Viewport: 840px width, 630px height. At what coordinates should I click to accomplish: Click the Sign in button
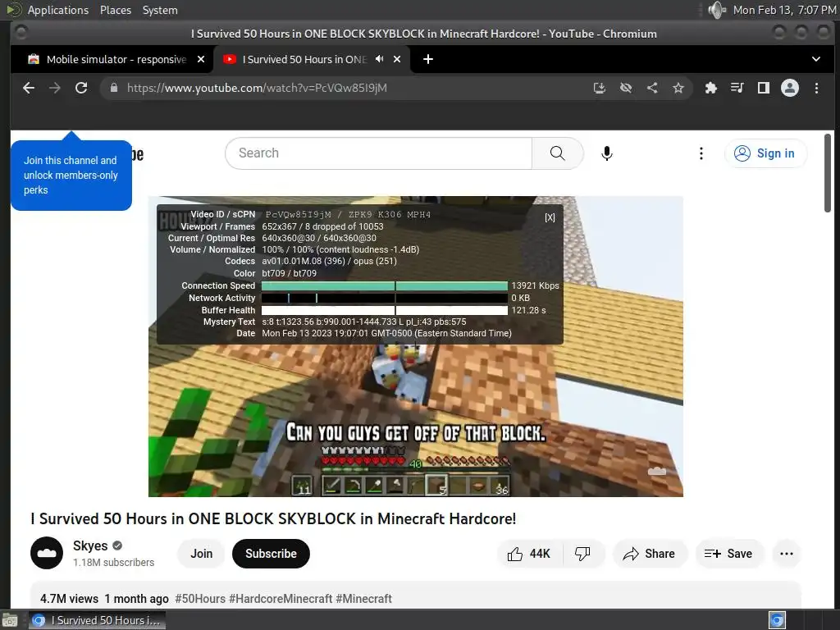click(x=765, y=153)
